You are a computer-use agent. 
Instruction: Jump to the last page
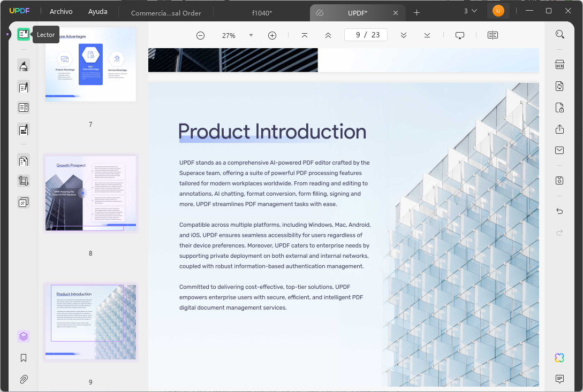point(427,35)
